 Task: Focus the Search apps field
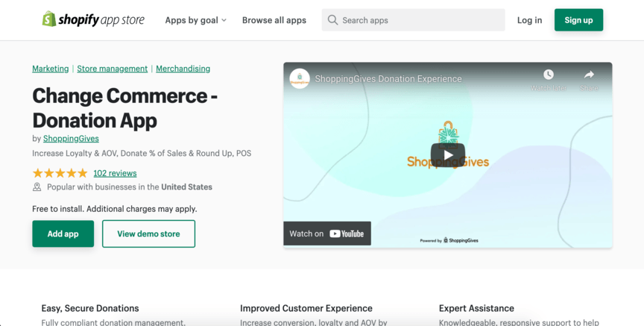click(413, 20)
